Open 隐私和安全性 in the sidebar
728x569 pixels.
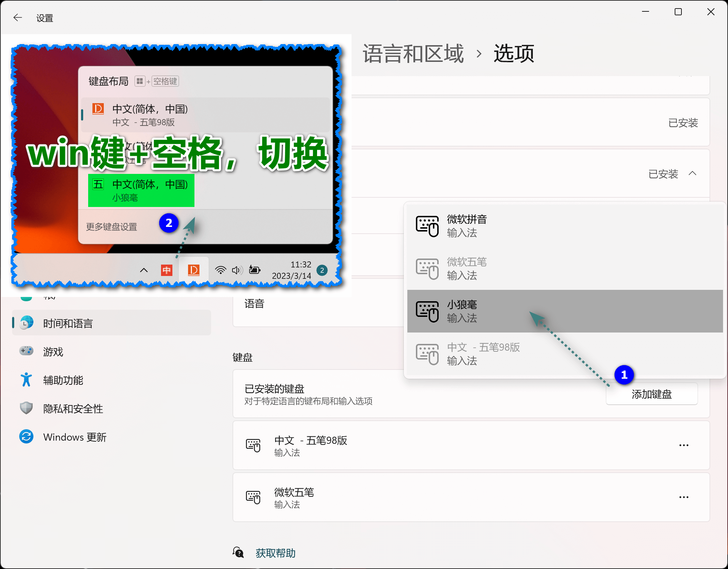coord(112,408)
